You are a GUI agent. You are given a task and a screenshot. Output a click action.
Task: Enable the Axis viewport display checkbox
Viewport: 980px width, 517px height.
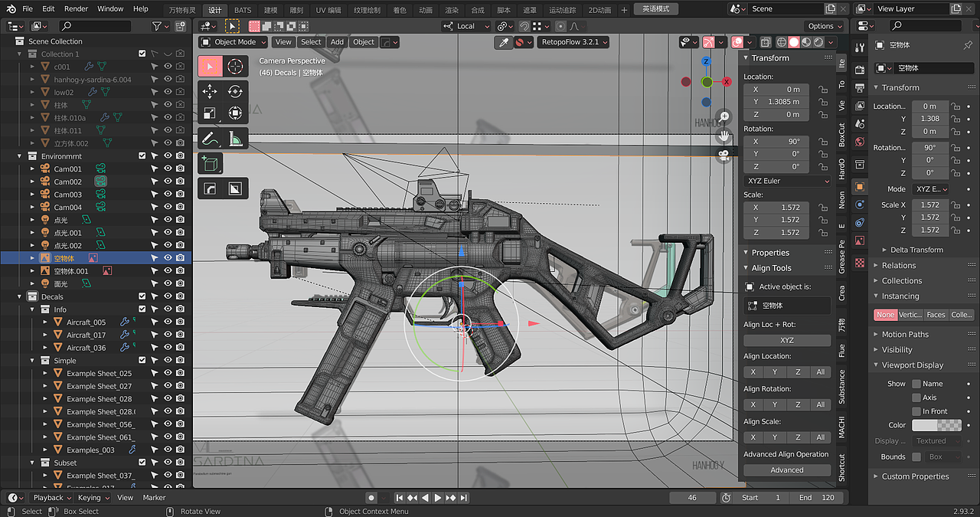pyautogui.click(x=916, y=398)
